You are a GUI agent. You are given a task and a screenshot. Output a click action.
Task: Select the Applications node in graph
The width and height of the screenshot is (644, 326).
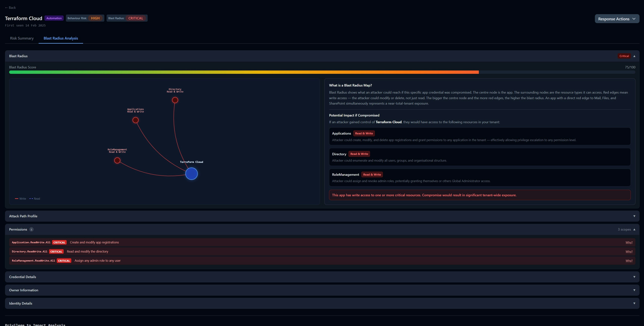(x=136, y=120)
